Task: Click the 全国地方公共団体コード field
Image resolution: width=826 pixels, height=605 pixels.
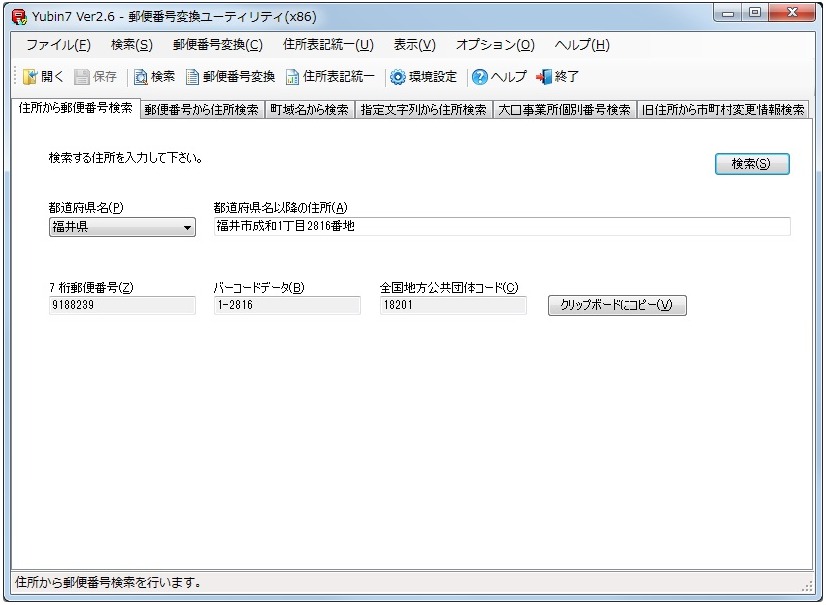Action: pos(452,306)
